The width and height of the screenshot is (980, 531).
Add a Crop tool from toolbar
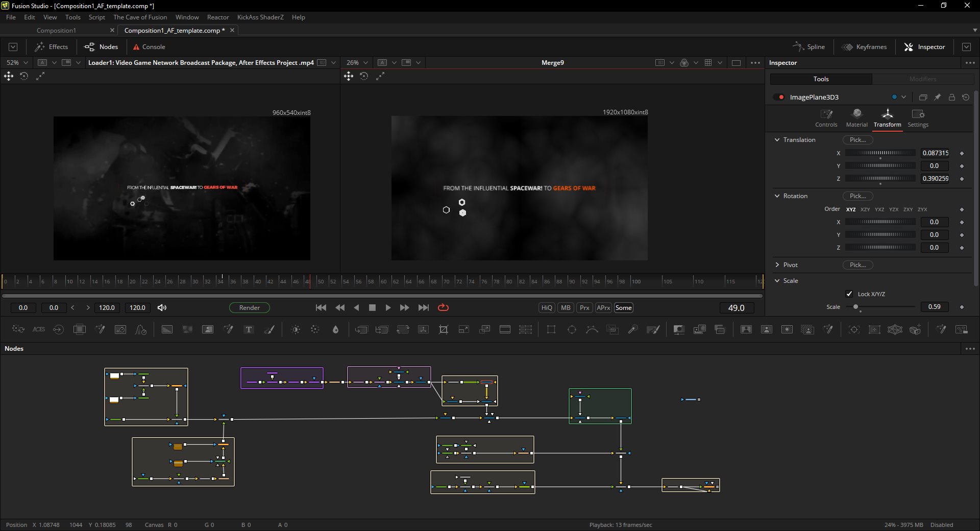[444, 329]
